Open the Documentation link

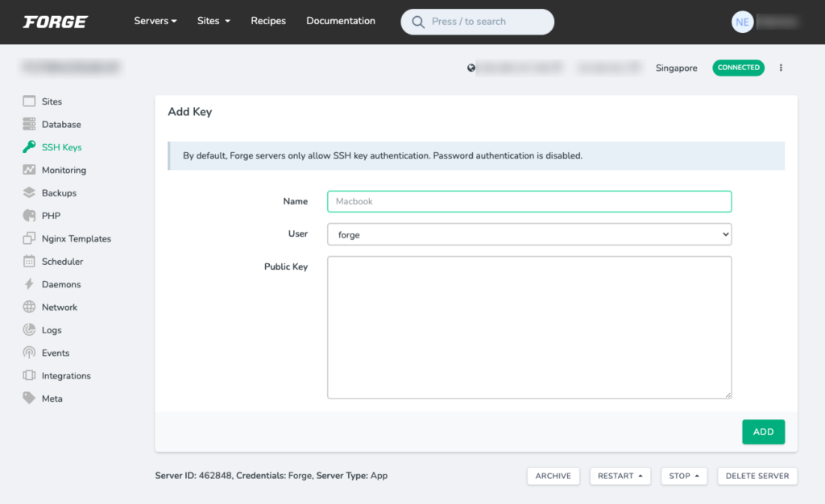pos(341,21)
